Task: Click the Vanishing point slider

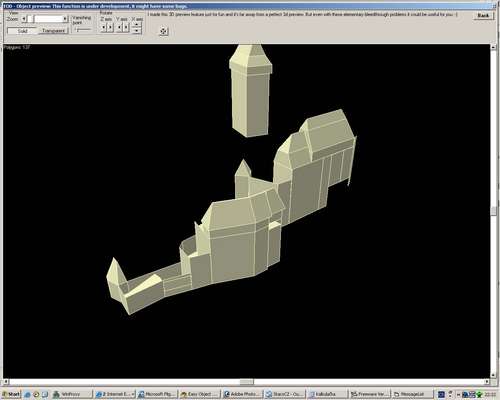Action: [83, 30]
